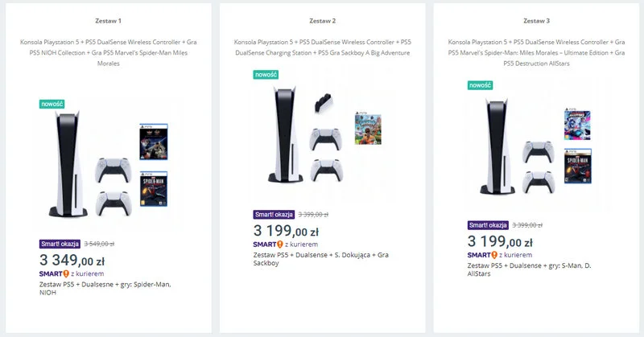644x337 pixels.
Task: Click Smart! okazja badge in Zestaw 3
Action: (x=489, y=225)
